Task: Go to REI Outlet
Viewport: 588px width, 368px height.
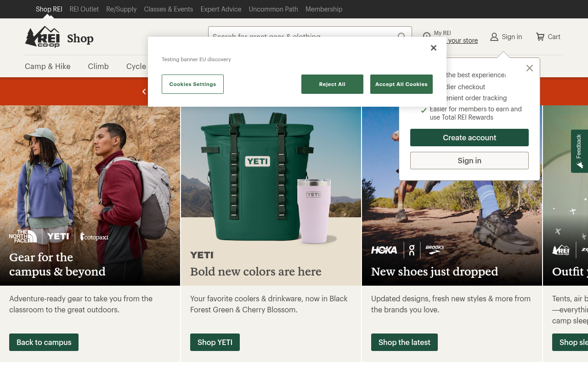Action: tap(84, 9)
